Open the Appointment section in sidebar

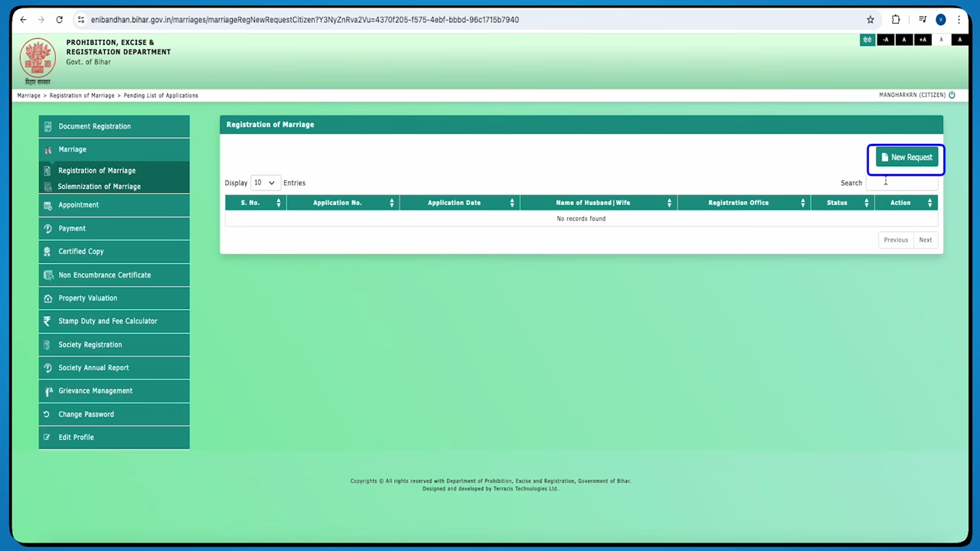click(78, 204)
